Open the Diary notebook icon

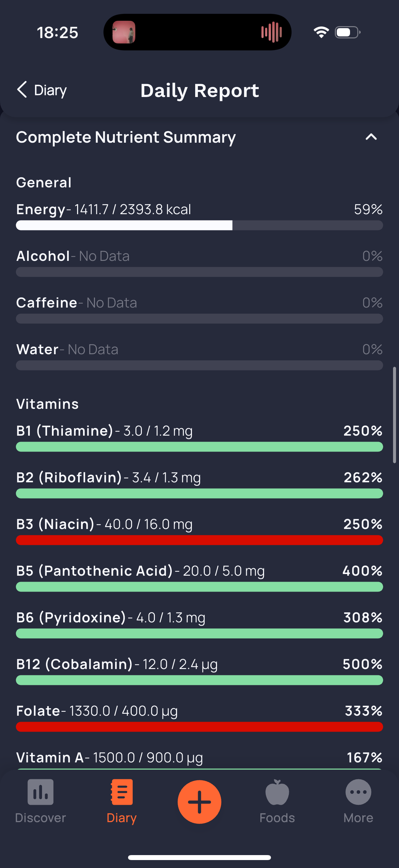pos(121,792)
